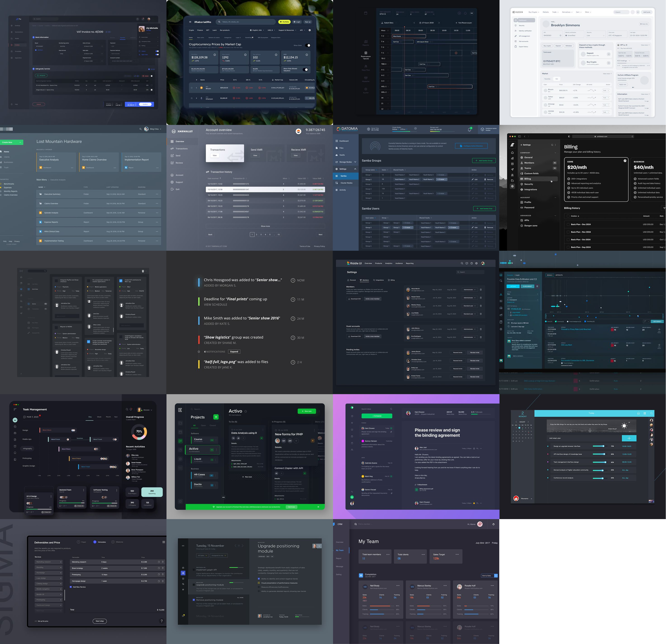Click the MaterialMe settings gear icon
The width and height of the screenshot is (666, 644).
[309, 30]
